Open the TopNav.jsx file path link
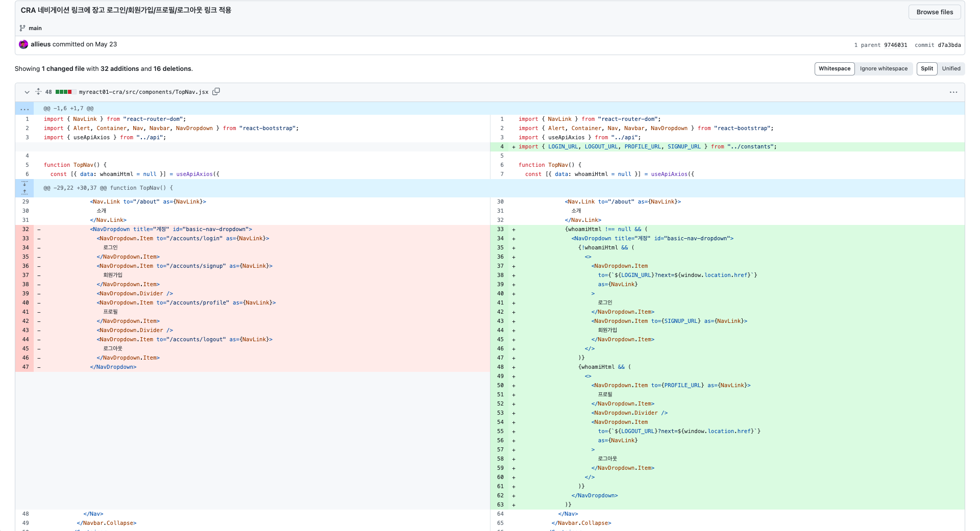Viewport: 980px width, 531px height. 143,92
